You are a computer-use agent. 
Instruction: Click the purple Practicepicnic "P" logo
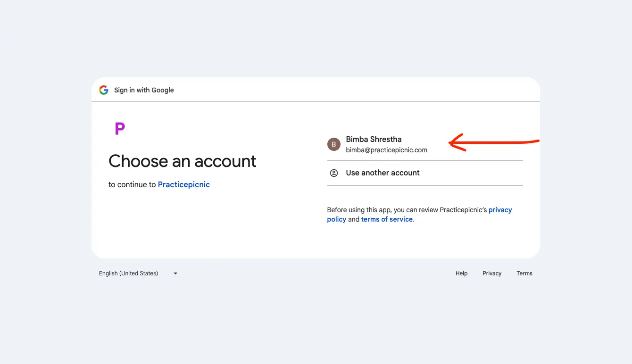pos(119,128)
